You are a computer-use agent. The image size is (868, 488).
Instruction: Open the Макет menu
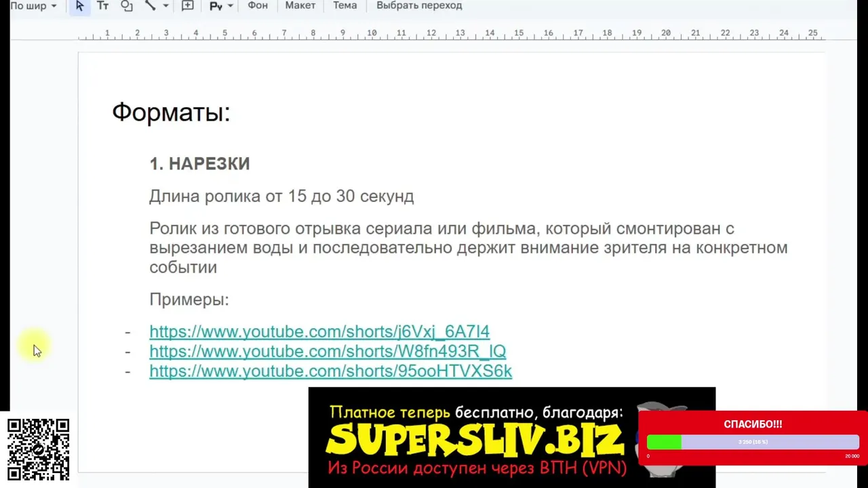tap(300, 5)
